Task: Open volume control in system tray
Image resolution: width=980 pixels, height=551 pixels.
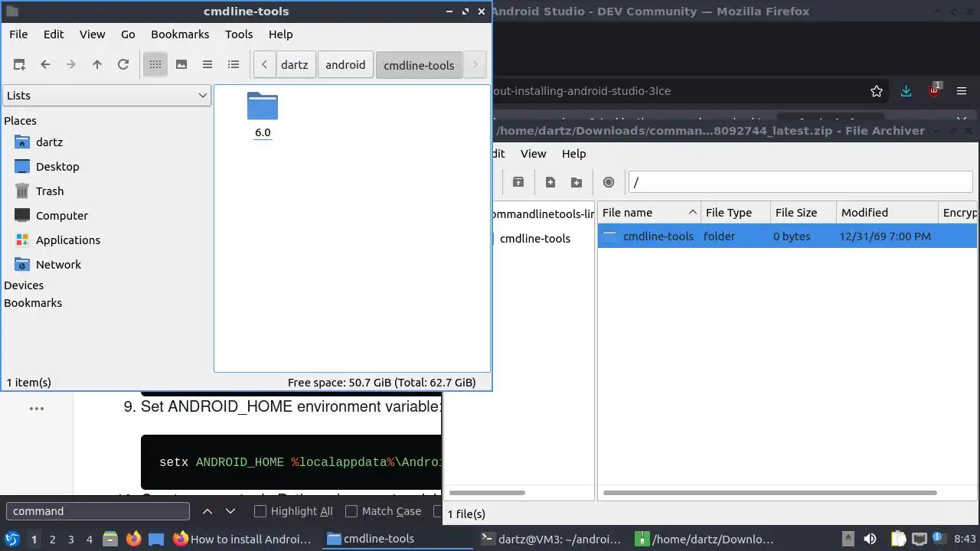Action: pyautogui.click(x=870, y=539)
